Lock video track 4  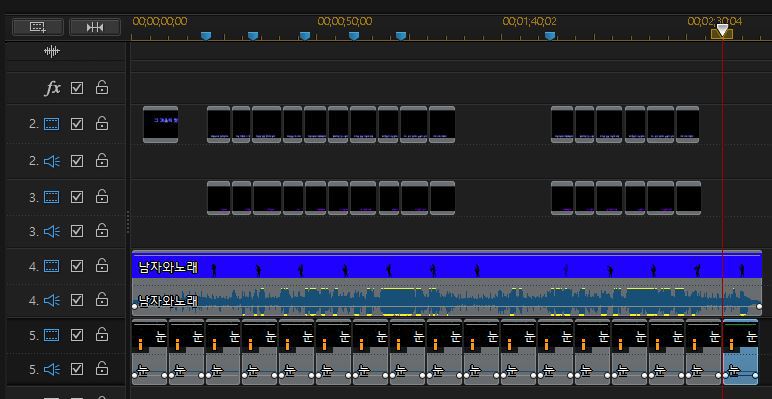point(102,266)
